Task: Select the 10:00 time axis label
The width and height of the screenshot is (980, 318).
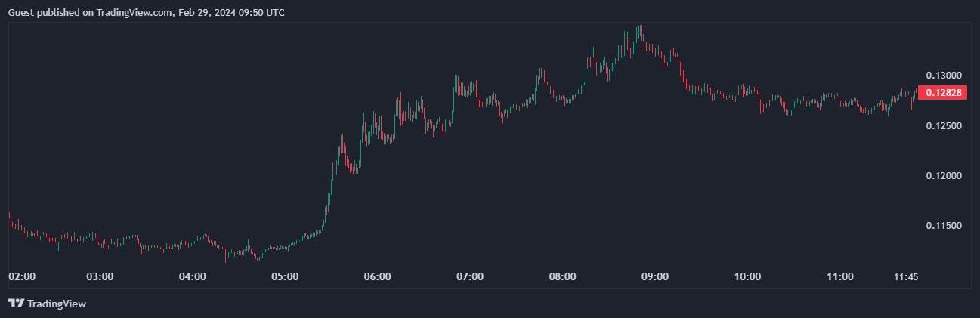Action: tap(748, 277)
